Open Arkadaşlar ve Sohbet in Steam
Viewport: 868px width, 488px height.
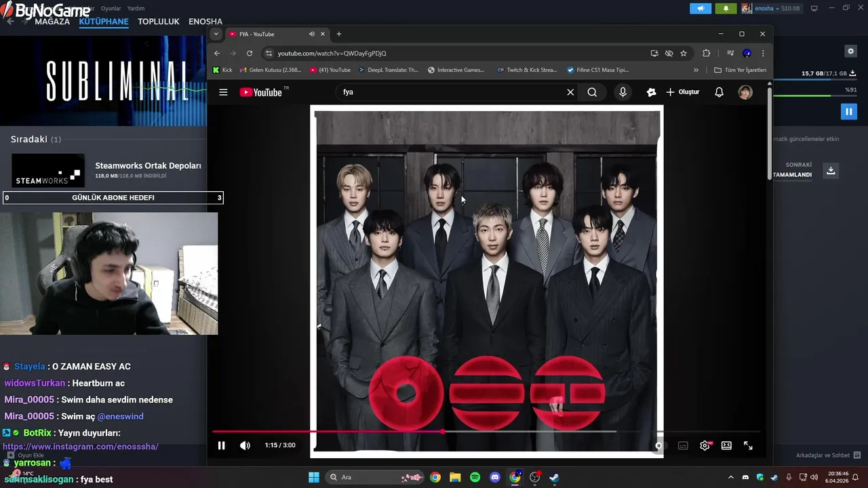click(x=828, y=455)
